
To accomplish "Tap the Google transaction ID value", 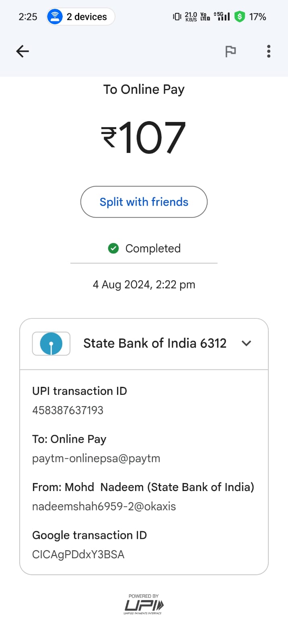I will point(78,554).
